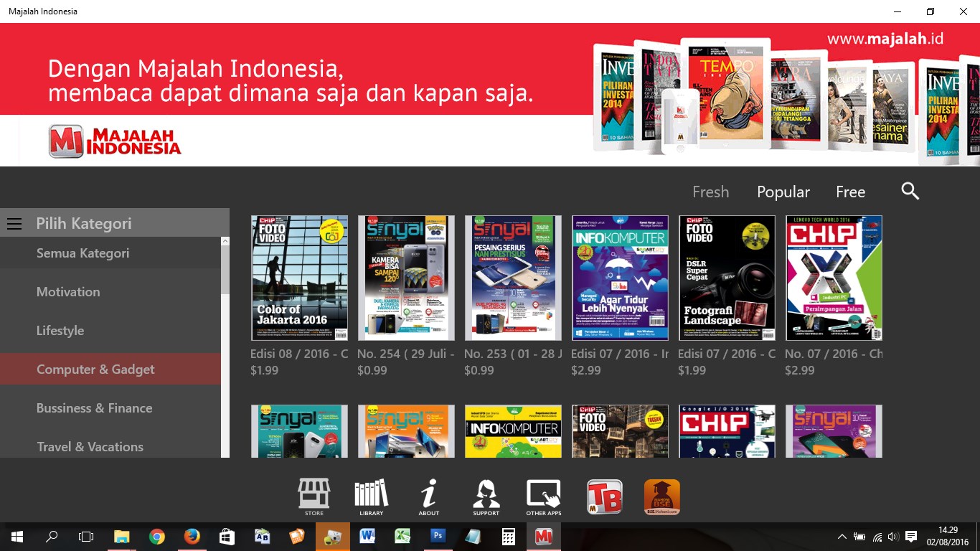Click the 'Edisi 08 / 2016 - C' title
The image size is (980, 551).
pos(299,354)
